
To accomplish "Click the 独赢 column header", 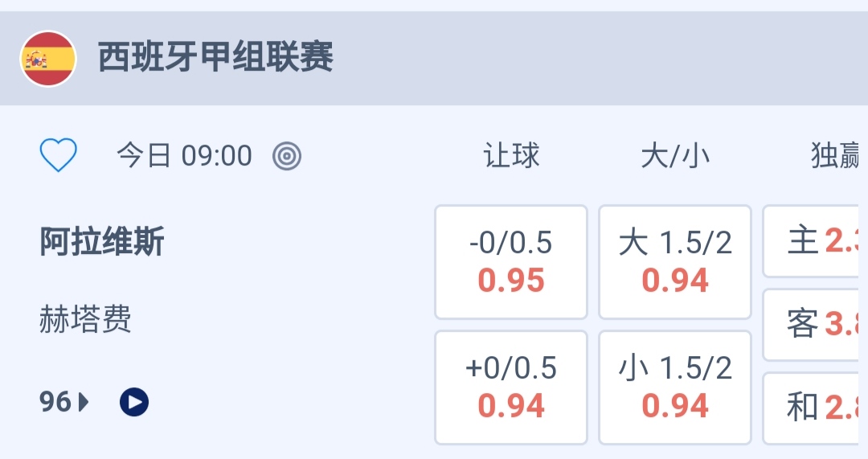I will point(836,156).
